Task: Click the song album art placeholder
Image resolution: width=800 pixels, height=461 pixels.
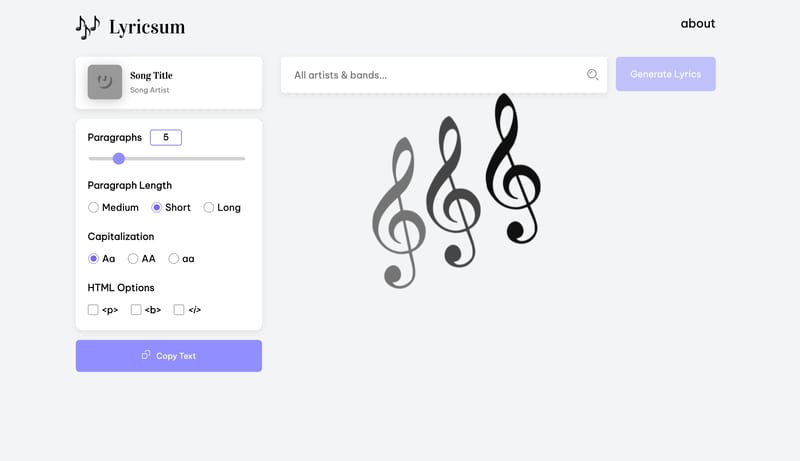Action: pos(105,82)
